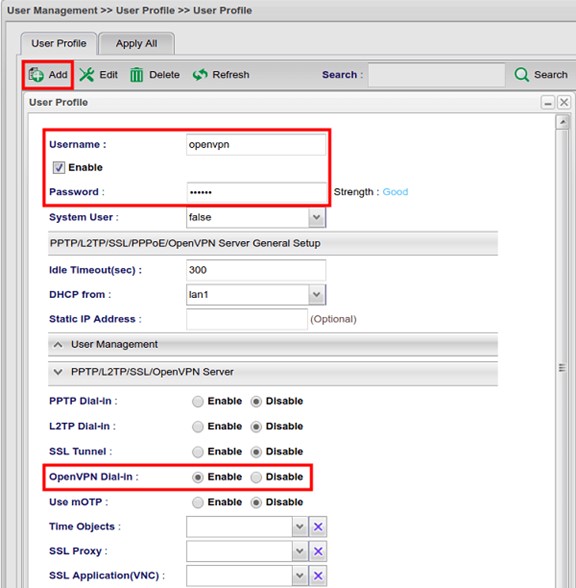Click the Refresh arrows icon
Image resolution: width=576 pixels, height=588 pixels.
click(200, 75)
